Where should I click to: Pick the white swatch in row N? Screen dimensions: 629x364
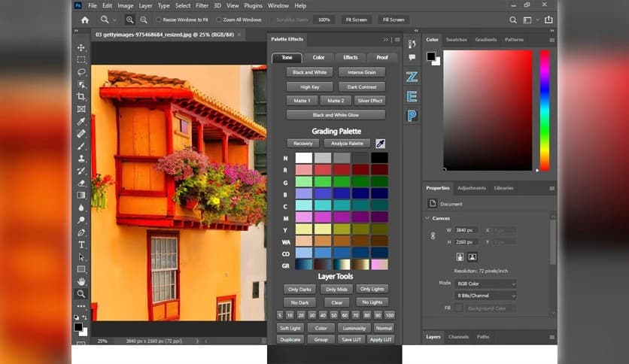(x=304, y=158)
